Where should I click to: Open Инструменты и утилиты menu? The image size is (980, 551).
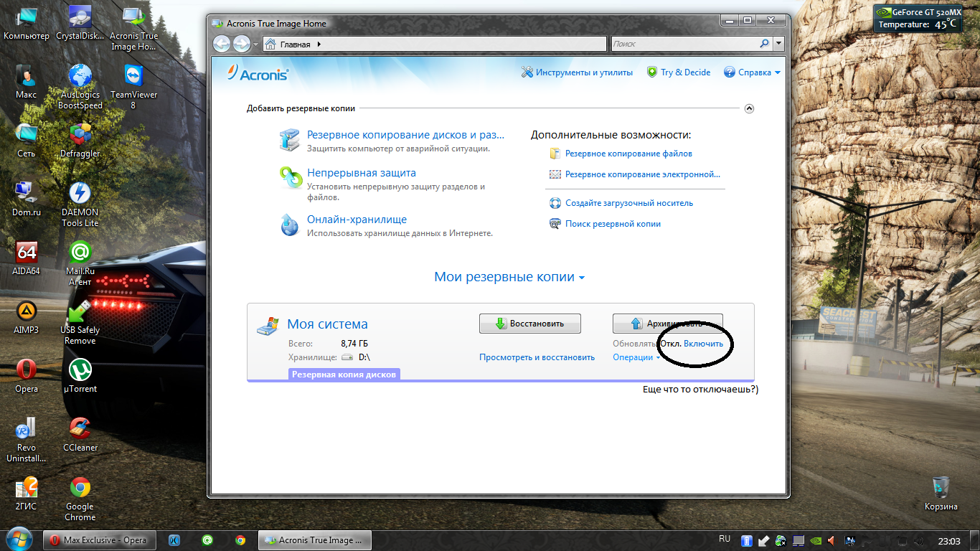coord(577,72)
